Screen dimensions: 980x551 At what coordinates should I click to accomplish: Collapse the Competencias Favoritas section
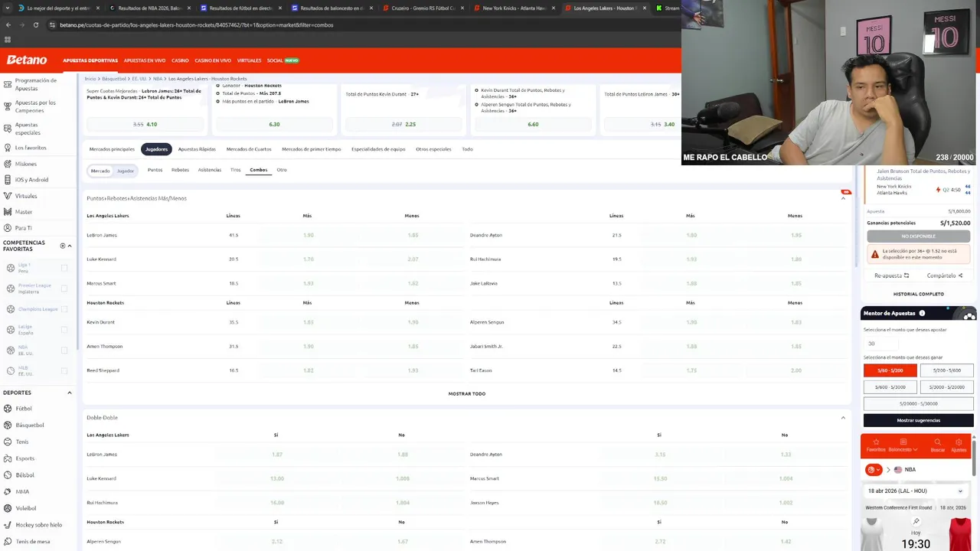tap(70, 246)
